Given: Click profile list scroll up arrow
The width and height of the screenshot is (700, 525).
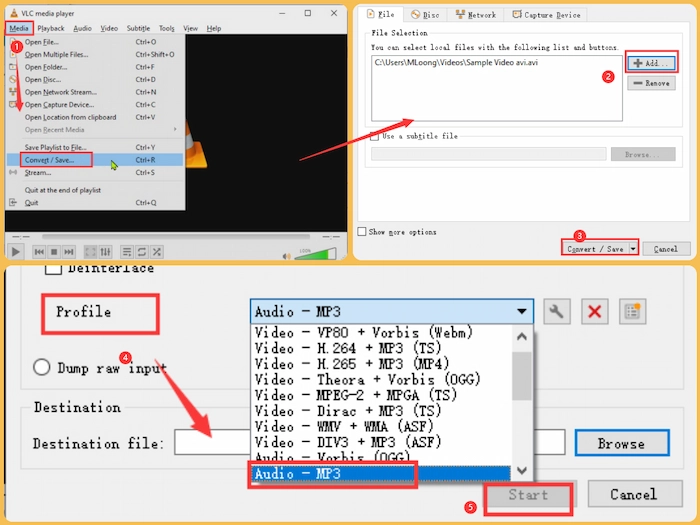Looking at the screenshot, I should [521, 337].
